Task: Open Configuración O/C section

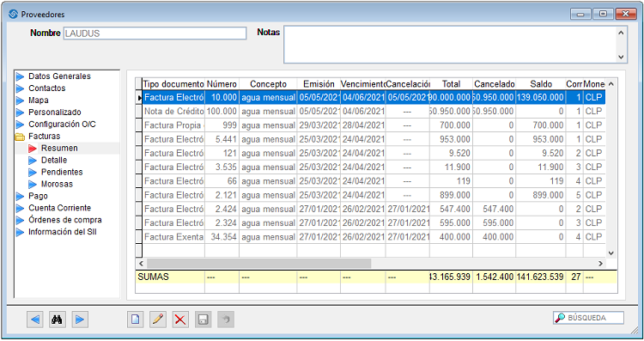Action: tap(62, 124)
